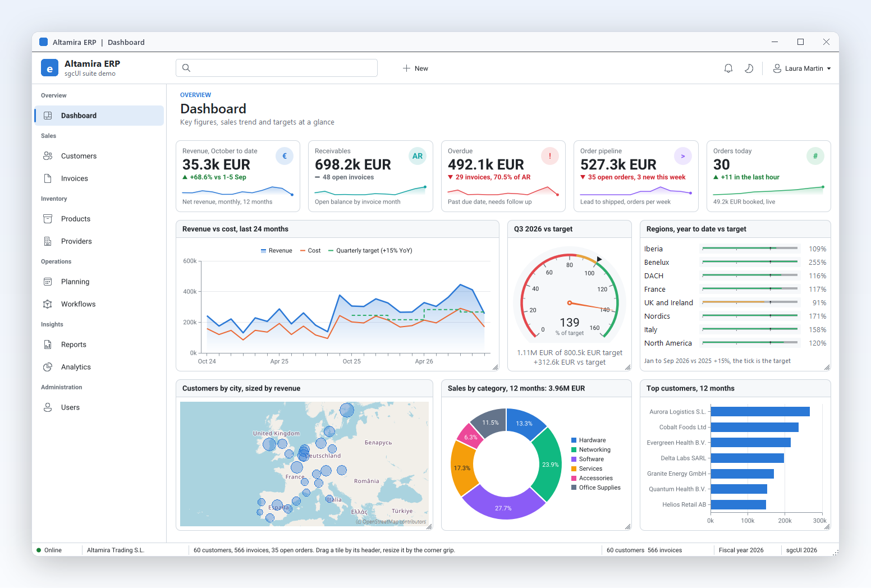Screen dimensions: 871x588
Task: Click the Online status indicator
Action: tap(49, 550)
